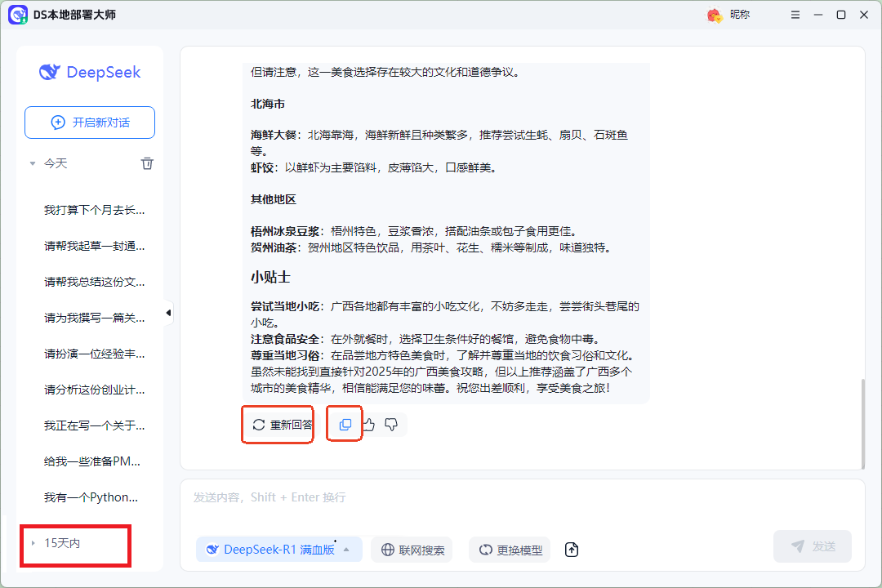
Task: Click the 其他地区 heading in response
Action: coord(274,200)
